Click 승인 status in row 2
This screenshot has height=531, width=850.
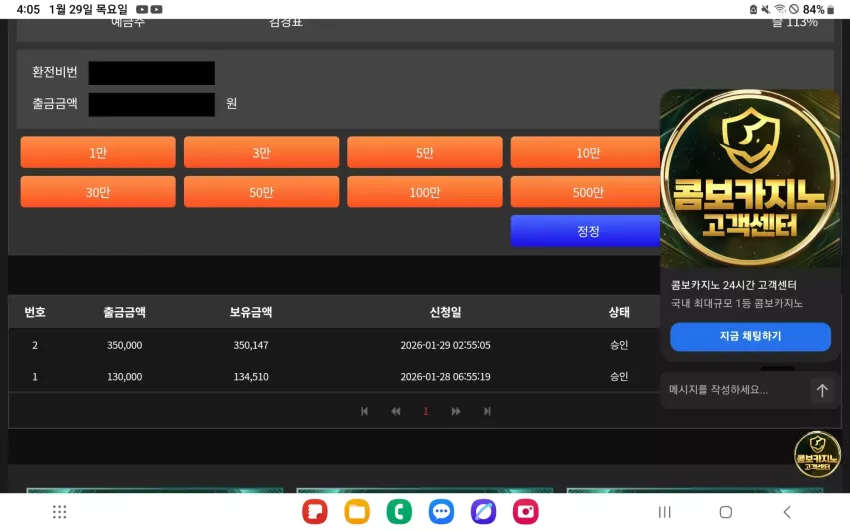[619, 345]
